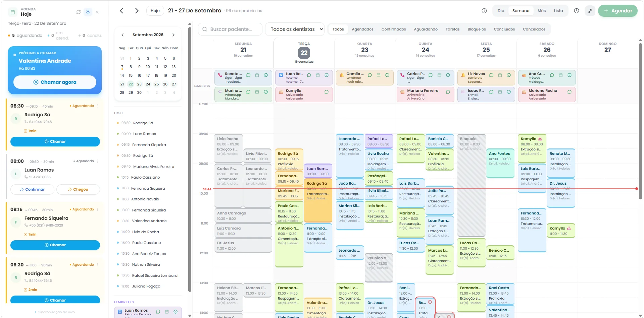Screen dimensions: 644x318
Task: Open the clock history icon
Action: click(x=577, y=11)
